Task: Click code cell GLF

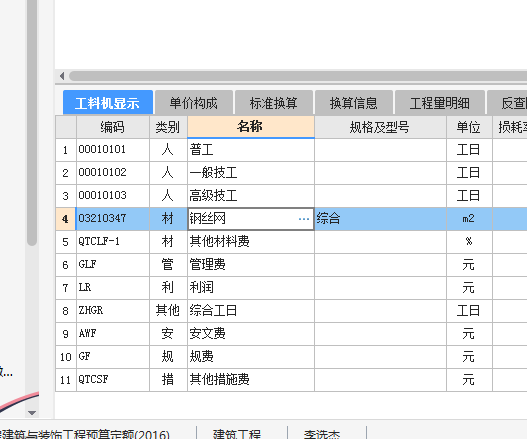Action: pos(113,265)
